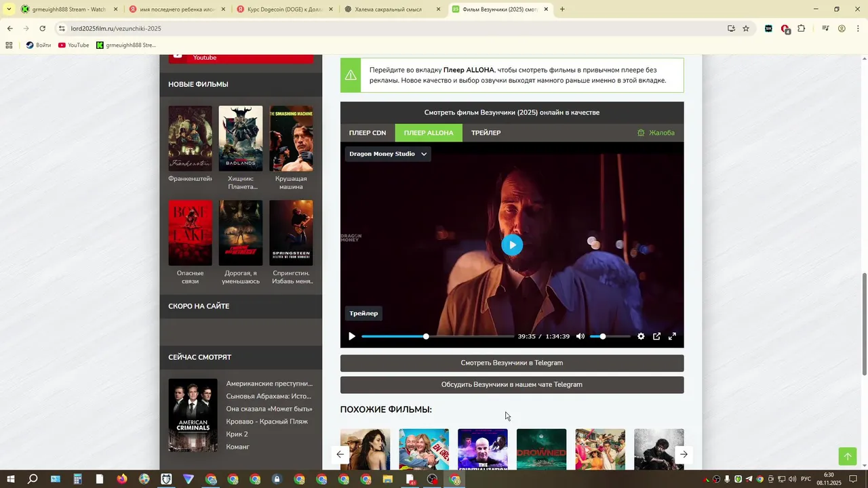Click the green scroll-to-top arrow button
This screenshot has height=488, width=868.
848,456
